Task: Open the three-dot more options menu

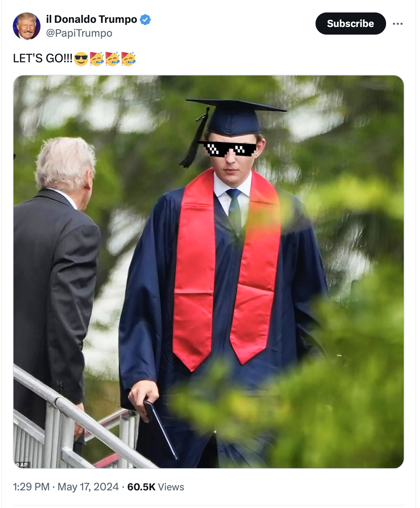Action: tap(398, 24)
